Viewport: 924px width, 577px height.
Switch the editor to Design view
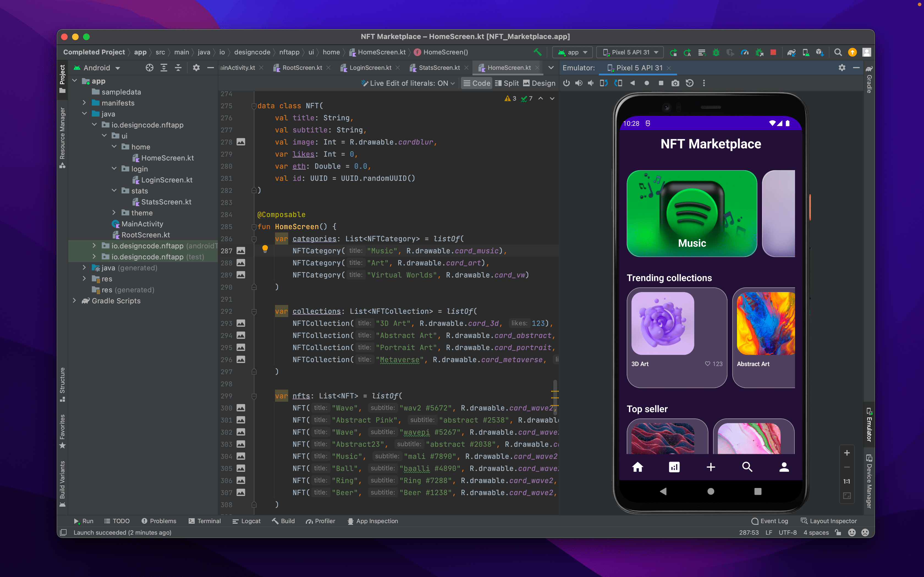[x=539, y=83]
